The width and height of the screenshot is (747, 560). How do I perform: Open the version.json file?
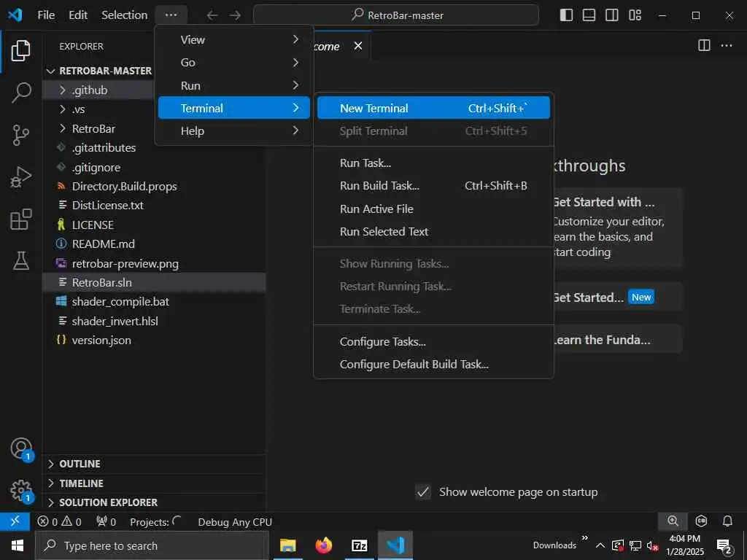pos(101,340)
